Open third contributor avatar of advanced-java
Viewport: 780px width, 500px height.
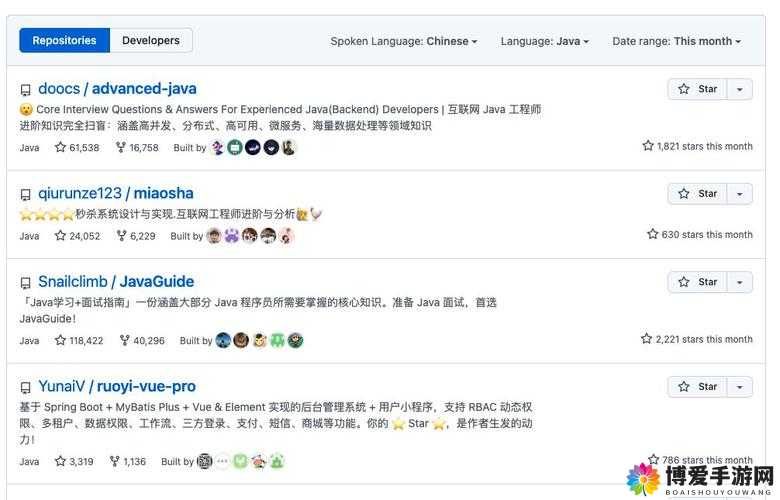point(253,147)
